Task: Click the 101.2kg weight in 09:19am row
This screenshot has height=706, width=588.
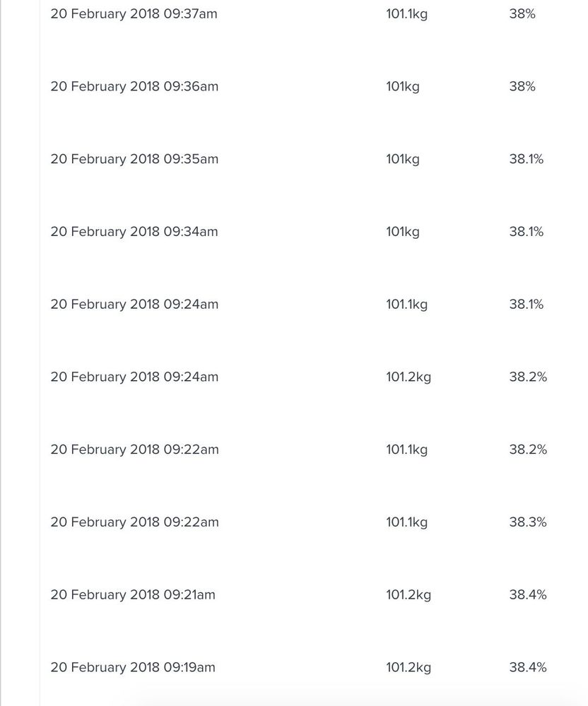Action: tap(408, 668)
